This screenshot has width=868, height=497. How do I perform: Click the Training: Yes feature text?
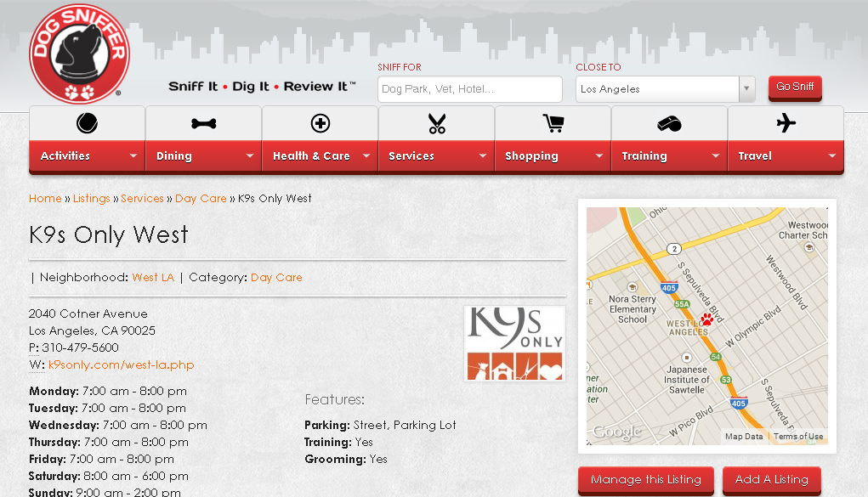click(x=339, y=442)
